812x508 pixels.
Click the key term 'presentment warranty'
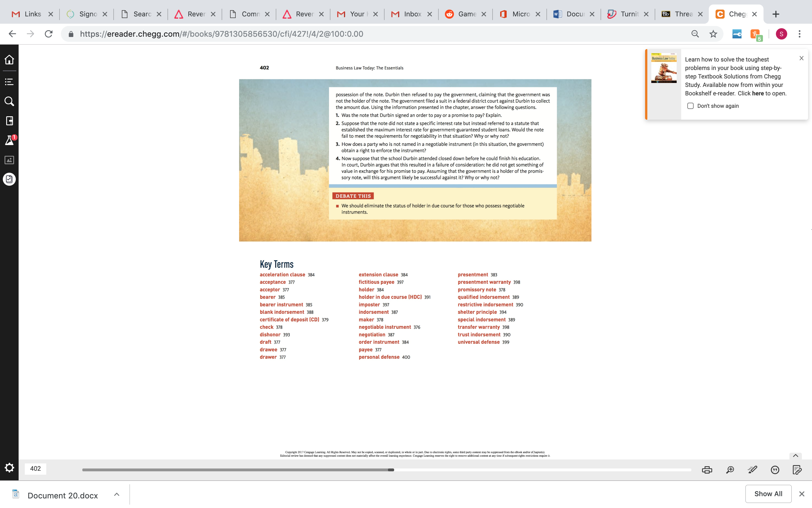[x=484, y=282]
